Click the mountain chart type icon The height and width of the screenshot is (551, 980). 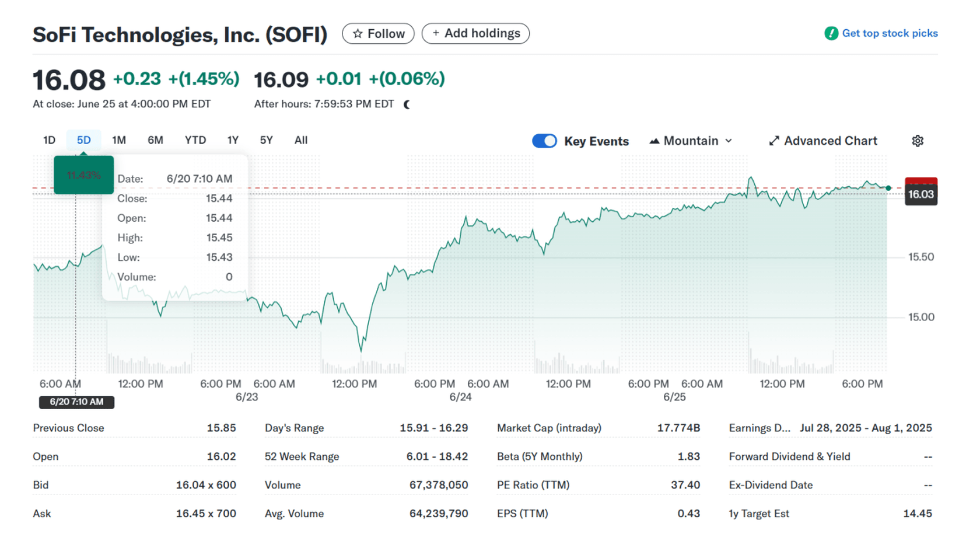(x=654, y=141)
